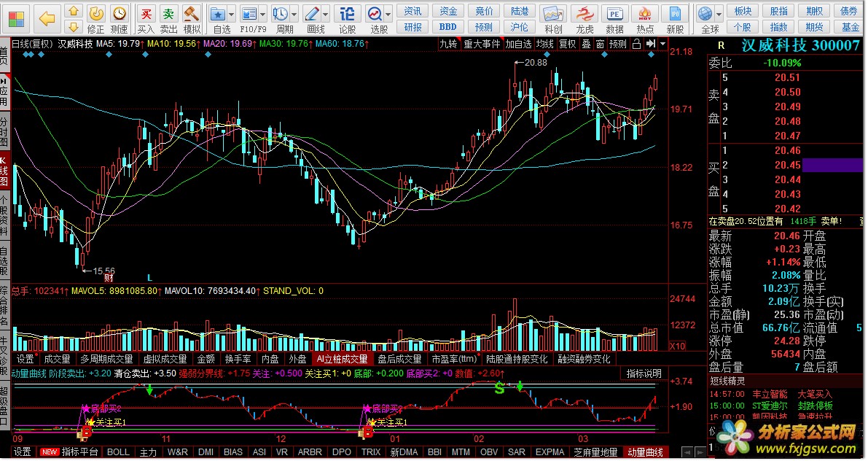The image size is (868, 461).
Task: Click the 指标说明 indicator description button
Action: point(644,373)
